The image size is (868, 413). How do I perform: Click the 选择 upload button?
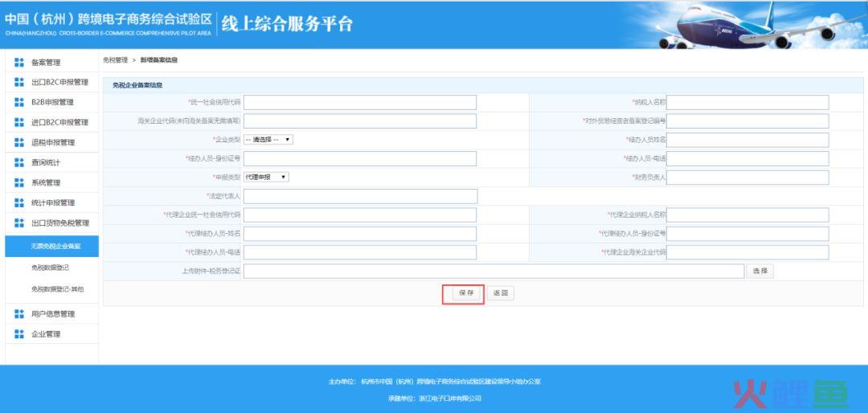pyautogui.click(x=759, y=272)
